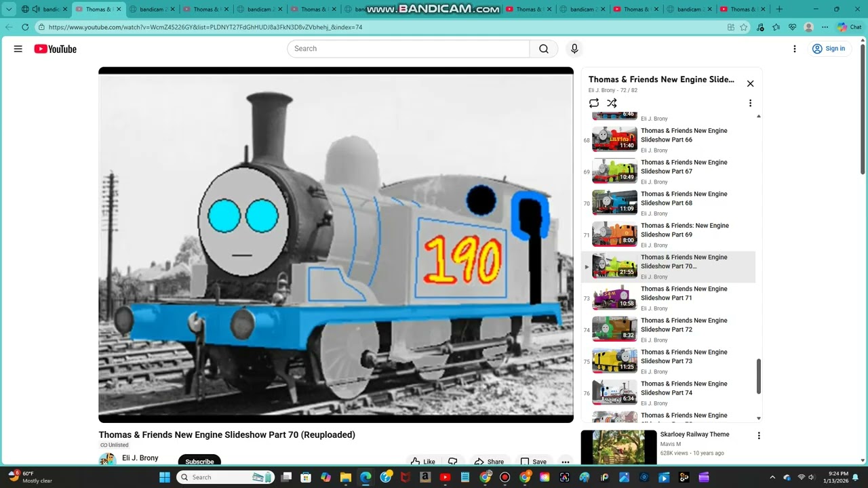Sign in to YouTube
The width and height of the screenshot is (868, 488).
[829, 49]
